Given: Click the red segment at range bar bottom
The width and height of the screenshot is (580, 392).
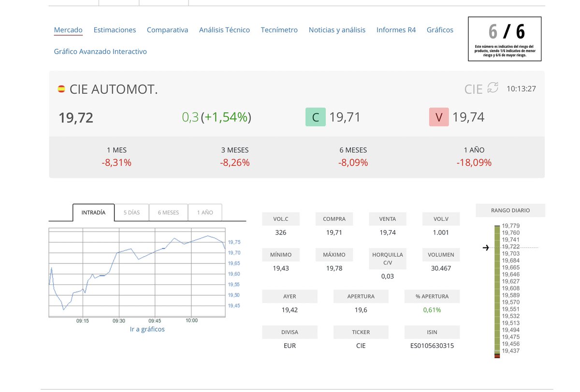Looking at the screenshot, I should coord(496,356).
